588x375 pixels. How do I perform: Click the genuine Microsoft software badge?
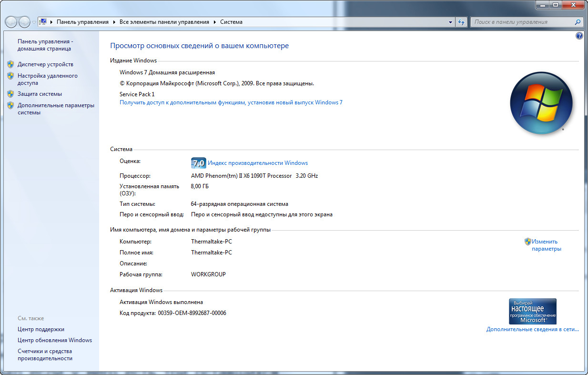533,311
